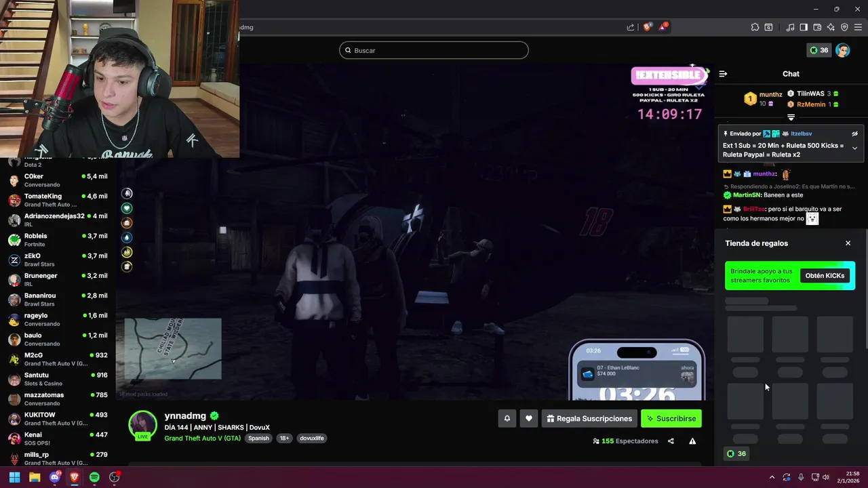Open zEkO channel in sidebar
The width and height of the screenshot is (868, 488).
[x=58, y=260]
